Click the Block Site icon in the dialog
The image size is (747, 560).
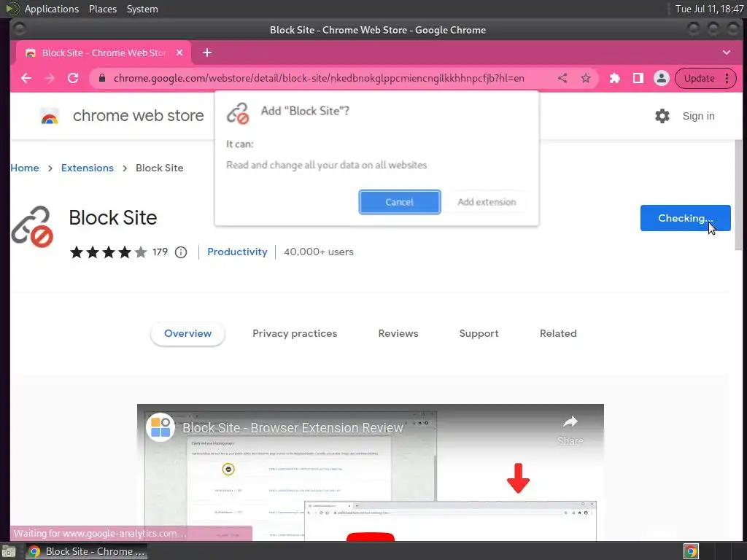(x=238, y=113)
